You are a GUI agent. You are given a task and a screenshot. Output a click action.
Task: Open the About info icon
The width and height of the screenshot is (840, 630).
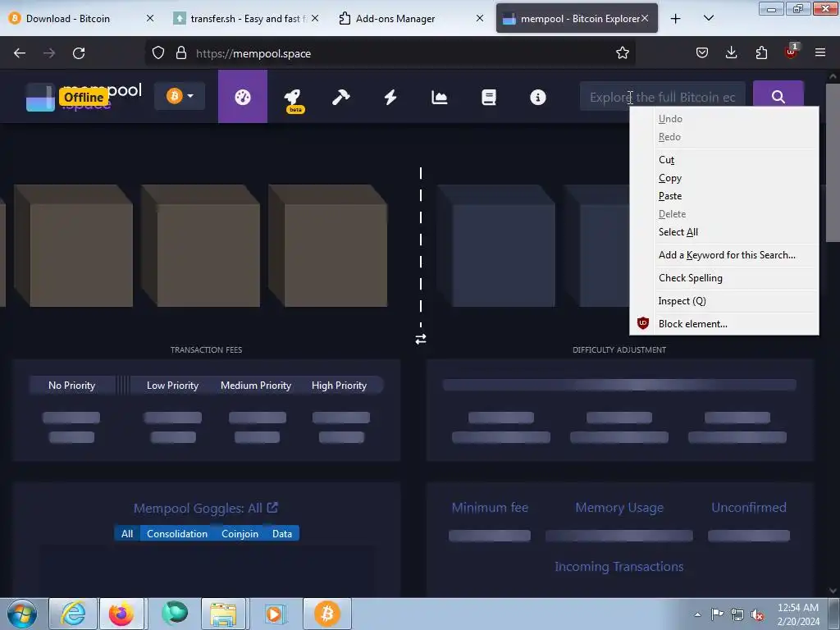click(x=538, y=97)
